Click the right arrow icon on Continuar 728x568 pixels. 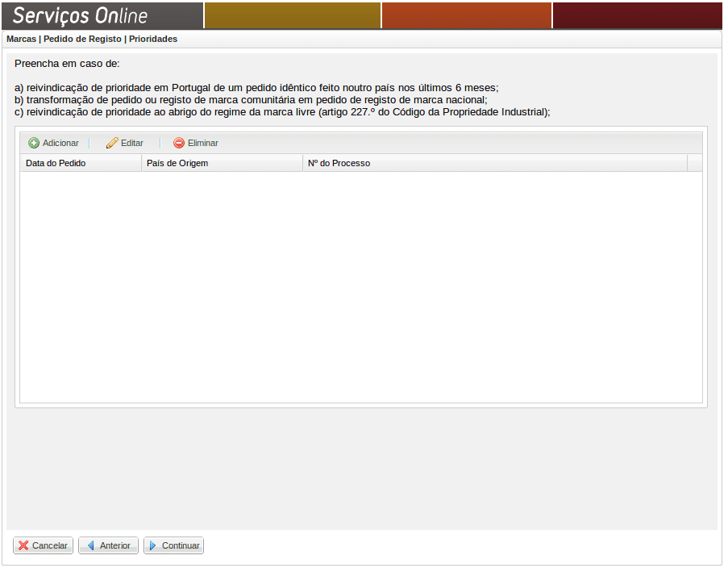click(x=153, y=545)
